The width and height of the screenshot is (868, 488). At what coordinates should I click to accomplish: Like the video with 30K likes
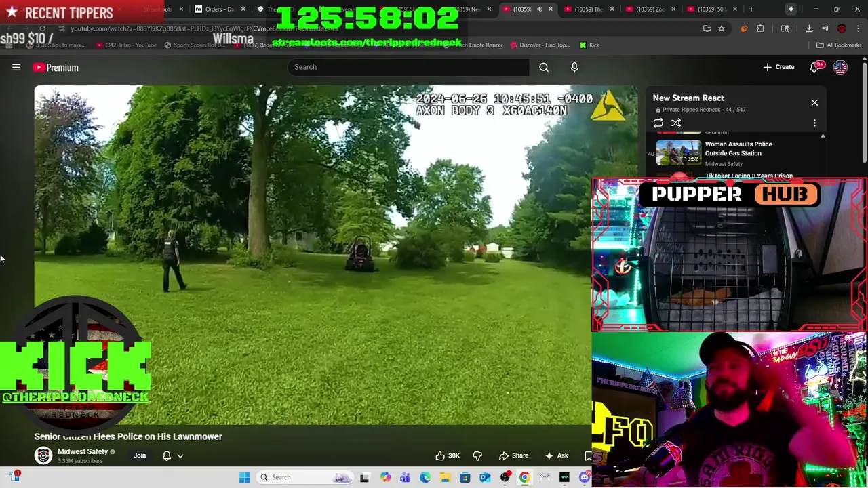[x=448, y=455]
